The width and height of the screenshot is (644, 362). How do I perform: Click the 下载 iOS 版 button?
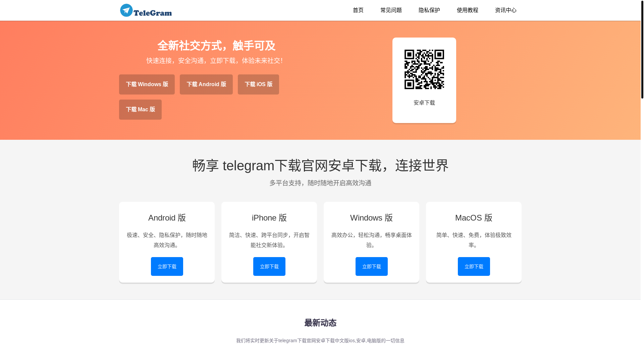258,84
